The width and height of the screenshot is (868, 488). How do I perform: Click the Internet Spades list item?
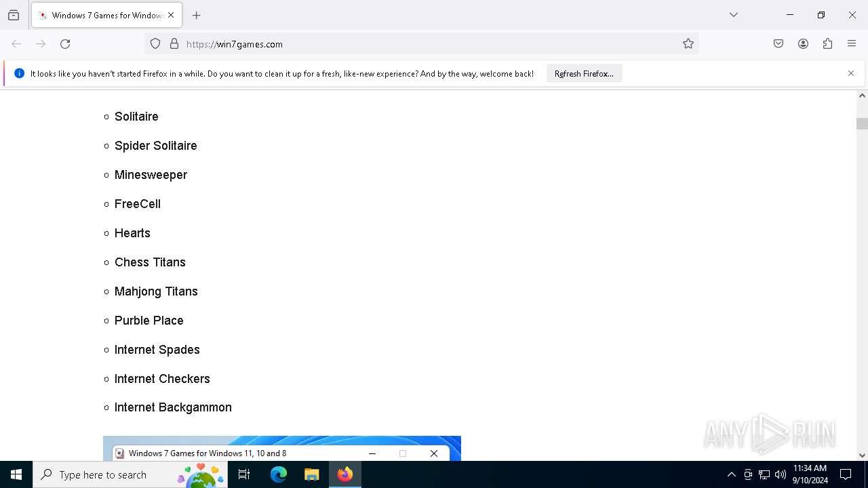click(x=157, y=350)
